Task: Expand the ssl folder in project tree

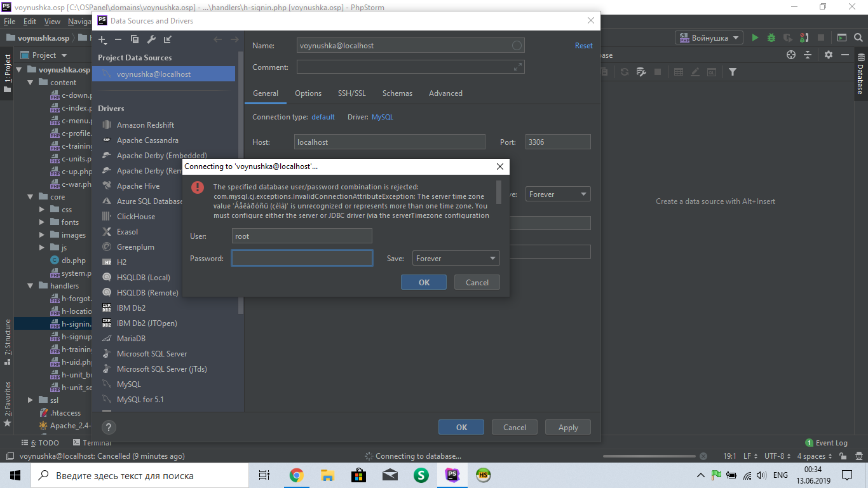Action: [31, 400]
